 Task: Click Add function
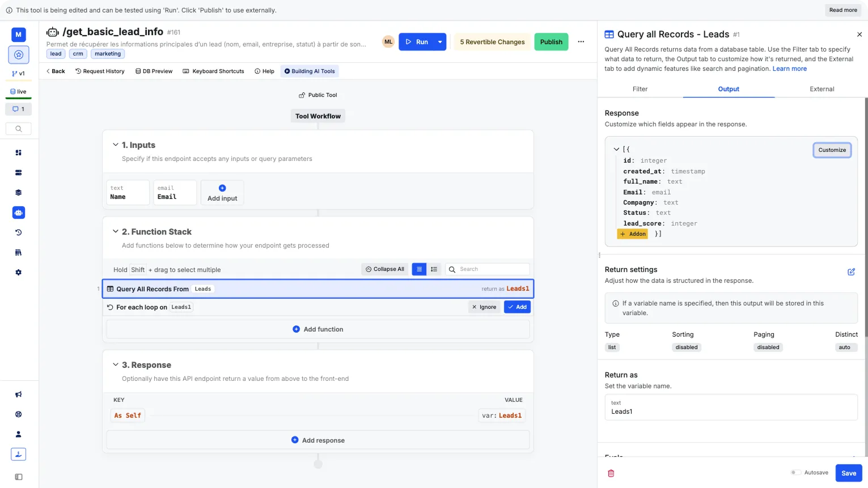point(318,329)
